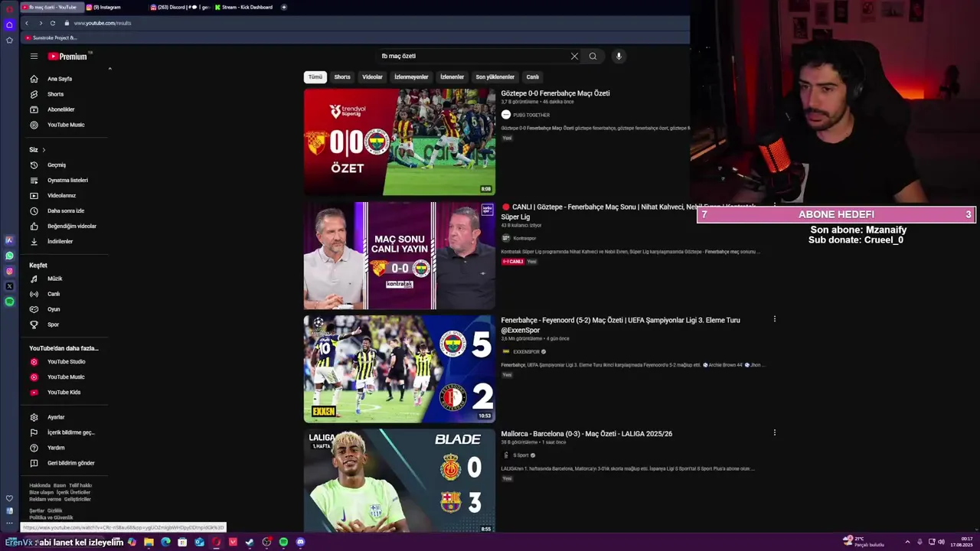Open the YouTube hamburger guide menu
980x551 pixels.
coord(34,56)
